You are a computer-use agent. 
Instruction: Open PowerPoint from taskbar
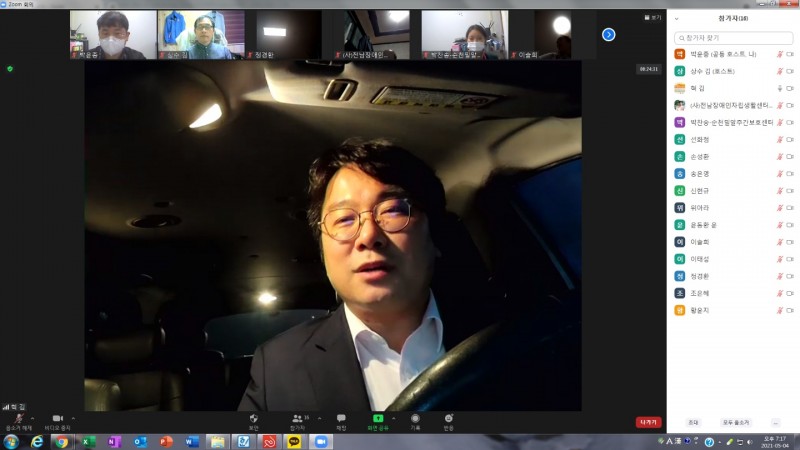click(x=166, y=442)
